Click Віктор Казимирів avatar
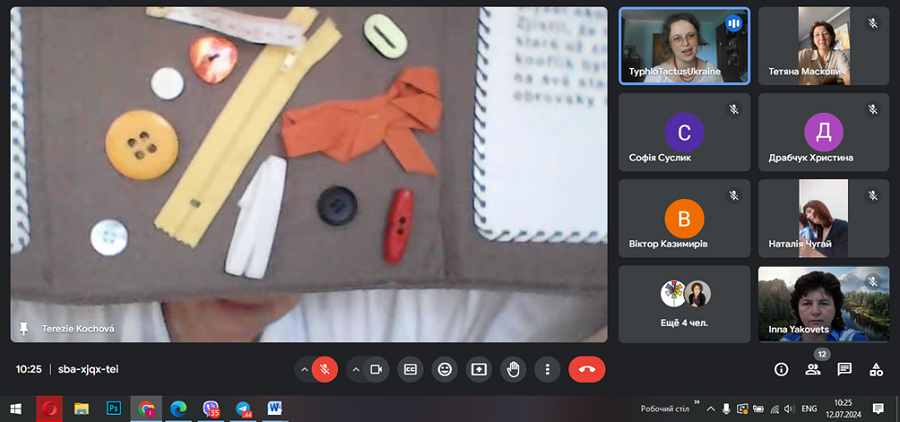 coord(684,218)
